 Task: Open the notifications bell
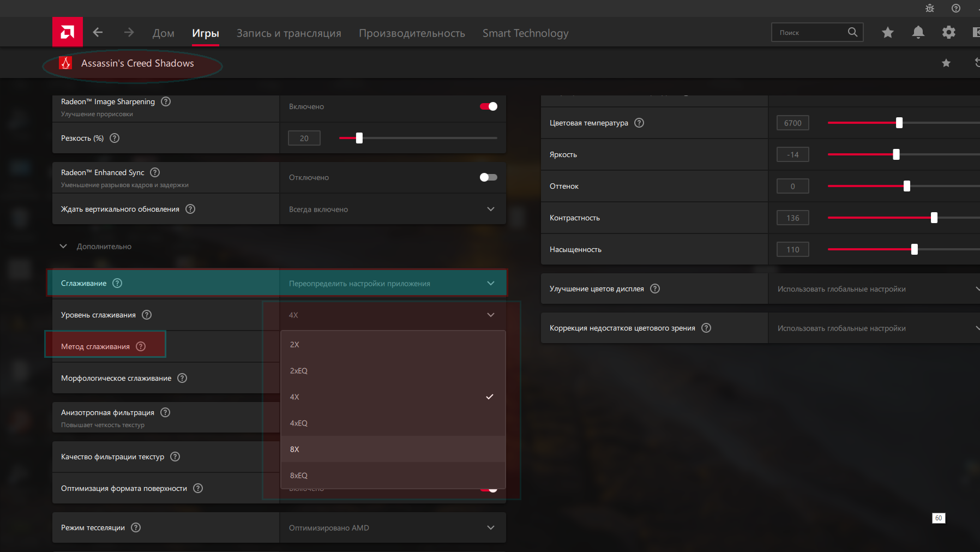click(918, 33)
